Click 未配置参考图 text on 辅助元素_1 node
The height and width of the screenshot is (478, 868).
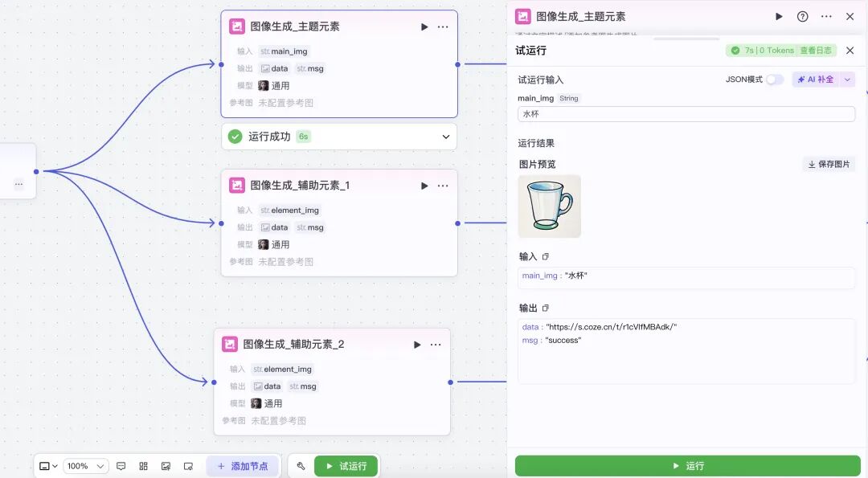[x=285, y=262]
